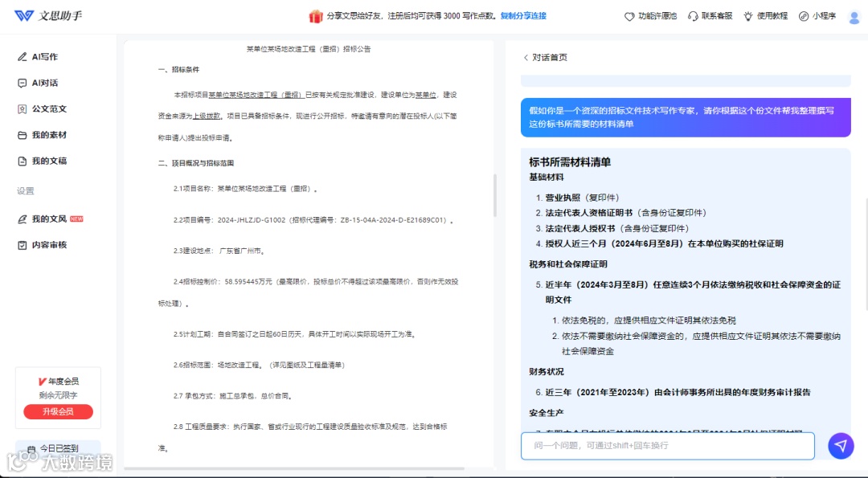Click heading 二、项目概况与招标范围

(196, 163)
